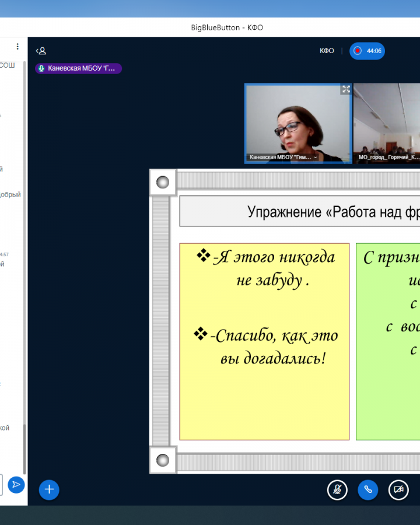Select the МО_город Горячий webcam video
This screenshot has height=525, width=420.
pos(387,123)
